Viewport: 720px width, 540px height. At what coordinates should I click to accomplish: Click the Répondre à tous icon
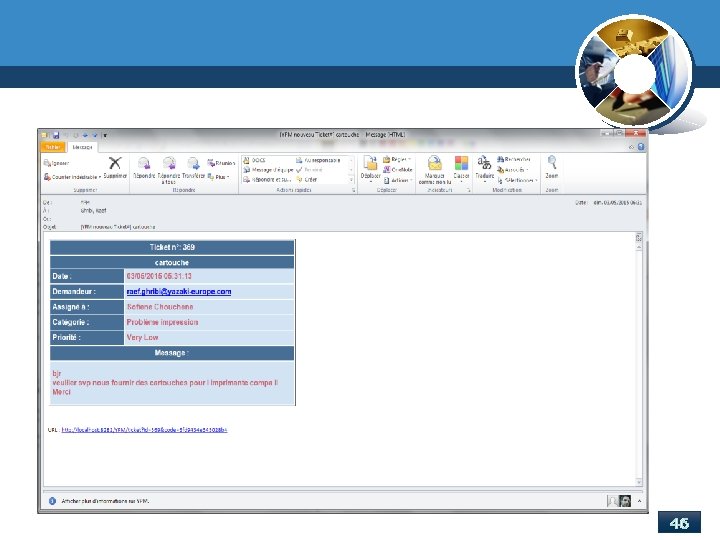click(169, 163)
